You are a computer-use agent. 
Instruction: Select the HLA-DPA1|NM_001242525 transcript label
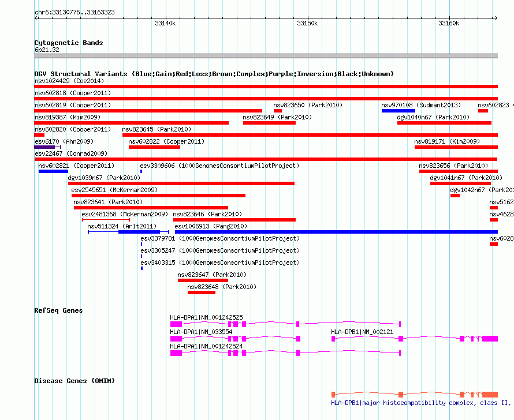207,317
